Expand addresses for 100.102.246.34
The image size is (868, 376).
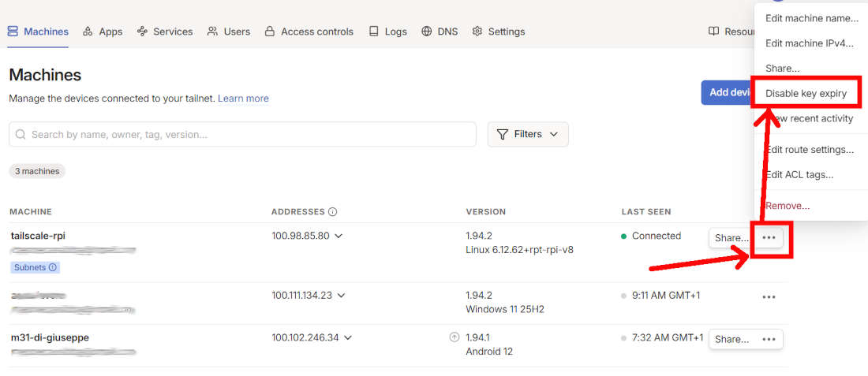[x=348, y=338]
